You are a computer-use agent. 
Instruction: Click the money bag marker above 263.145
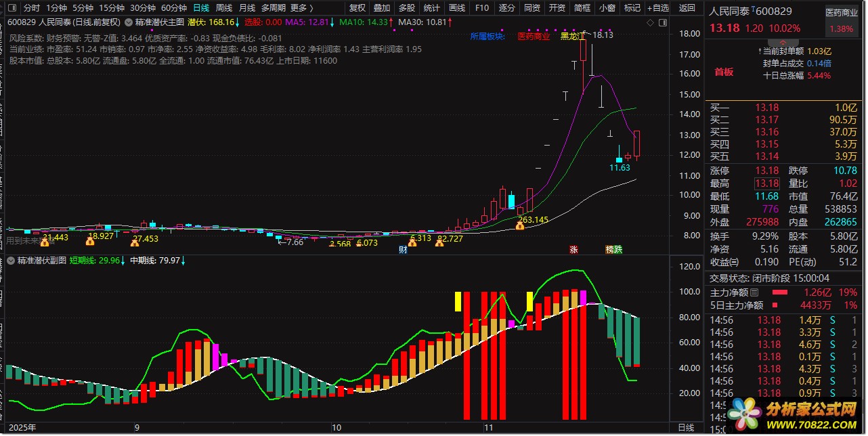519,225
